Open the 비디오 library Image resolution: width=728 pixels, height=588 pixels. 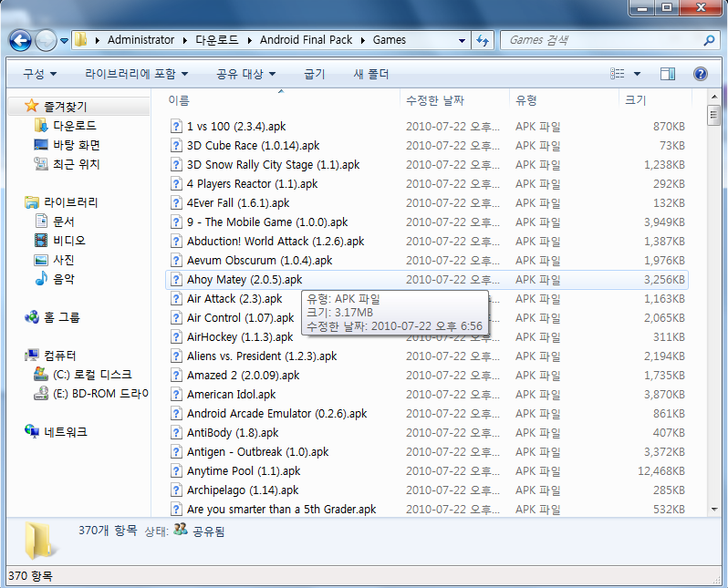(x=60, y=241)
